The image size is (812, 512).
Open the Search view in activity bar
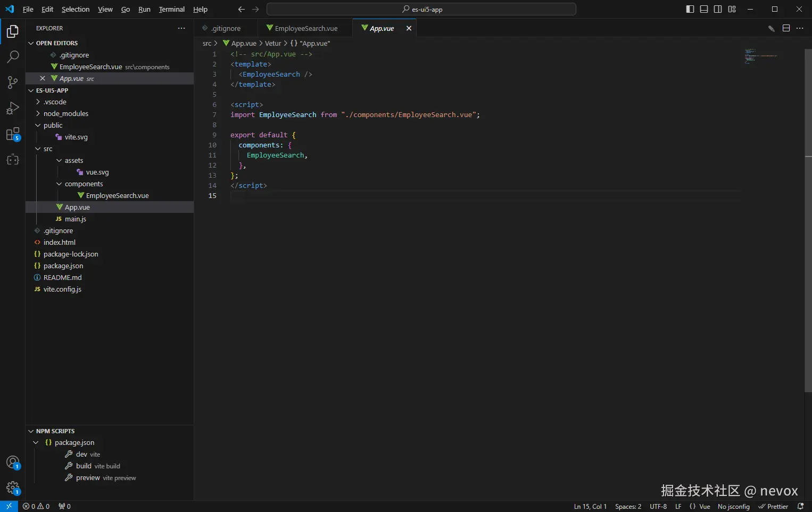[13, 56]
